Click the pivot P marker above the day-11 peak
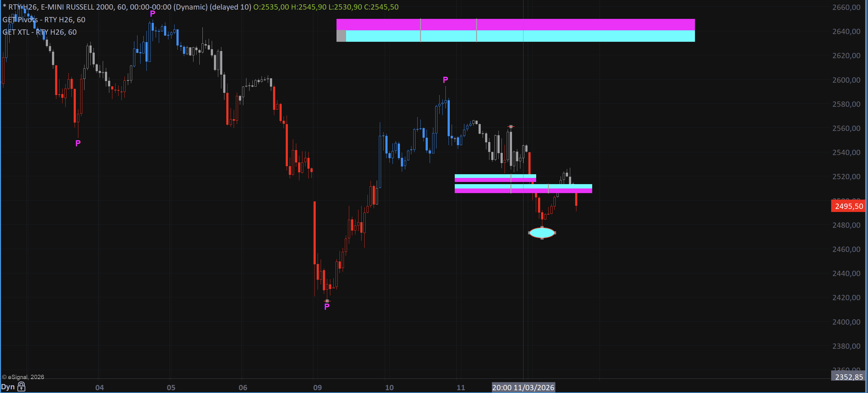The height and width of the screenshot is (393, 868). pos(445,80)
